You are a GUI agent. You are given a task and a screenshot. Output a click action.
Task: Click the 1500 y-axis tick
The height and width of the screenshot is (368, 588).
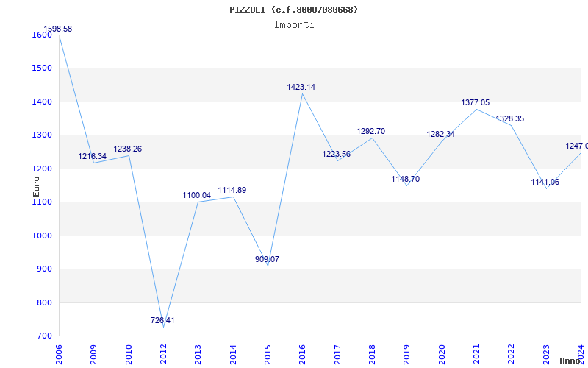coord(42,68)
